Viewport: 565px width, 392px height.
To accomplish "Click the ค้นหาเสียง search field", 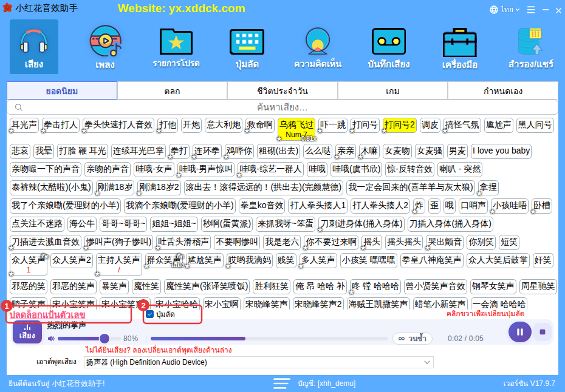I will [x=282, y=107].
